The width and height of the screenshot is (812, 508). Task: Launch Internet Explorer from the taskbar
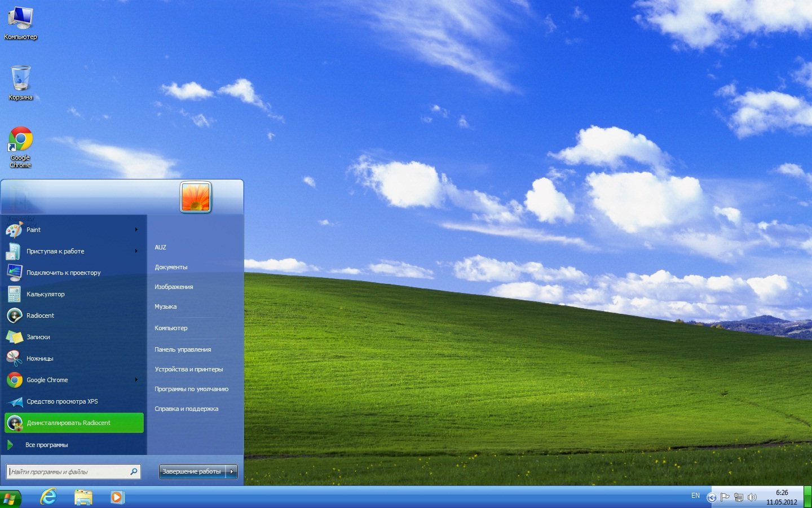pos(49,497)
